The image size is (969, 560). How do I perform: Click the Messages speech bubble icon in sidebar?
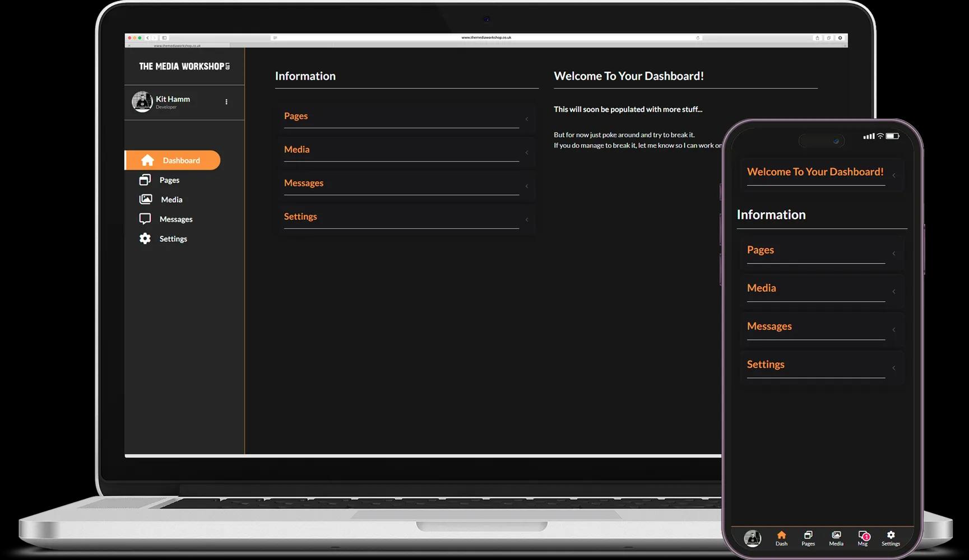pyautogui.click(x=145, y=219)
